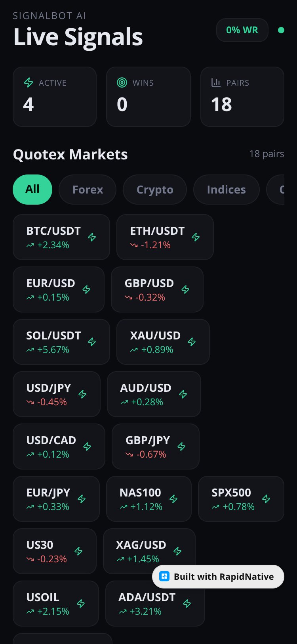The height and width of the screenshot is (644, 297).
Task: Click the Pairs bar chart icon
Action: point(216,82)
